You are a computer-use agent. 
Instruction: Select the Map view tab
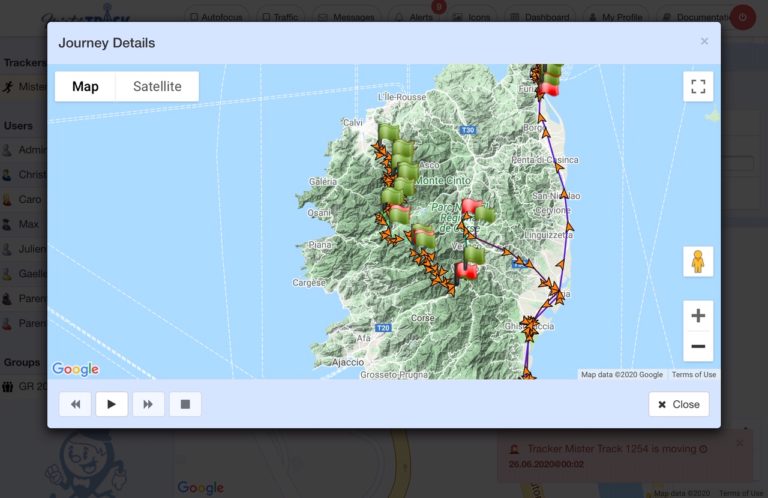pos(85,87)
